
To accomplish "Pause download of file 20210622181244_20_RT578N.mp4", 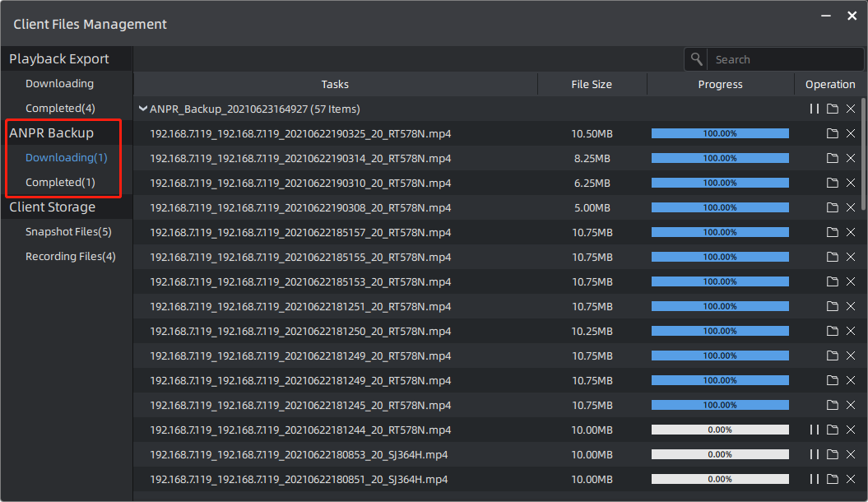I will (814, 430).
